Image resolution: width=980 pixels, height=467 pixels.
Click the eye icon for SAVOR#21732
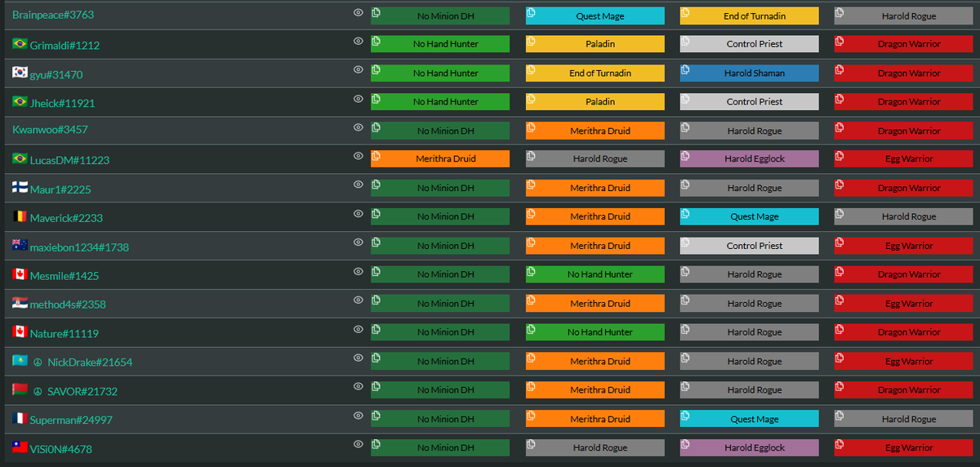(x=358, y=386)
